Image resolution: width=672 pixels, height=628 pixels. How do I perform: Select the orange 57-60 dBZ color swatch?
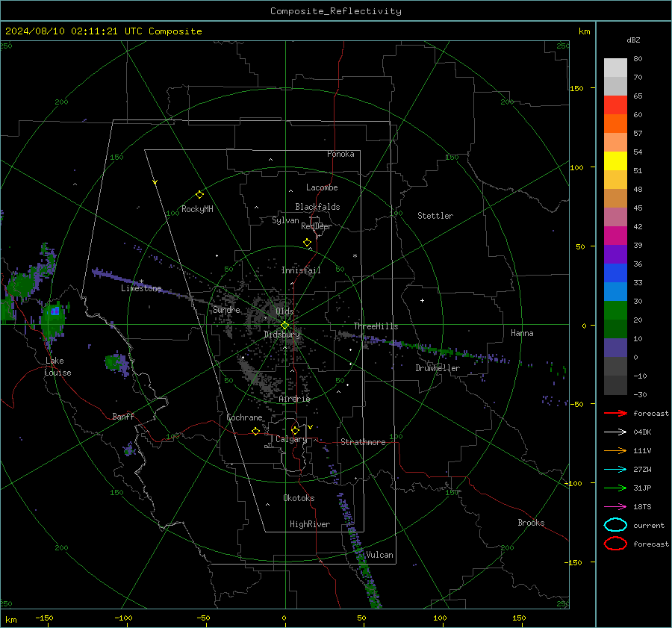coord(615,123)
